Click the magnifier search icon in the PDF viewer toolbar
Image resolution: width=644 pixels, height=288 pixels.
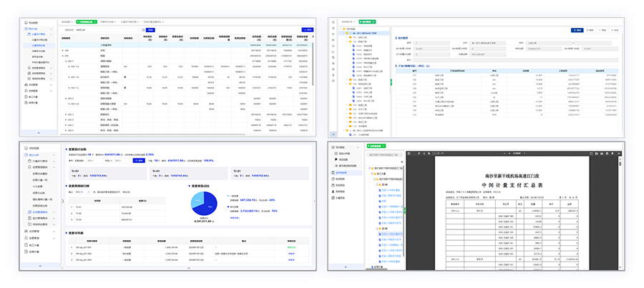point(419,154)
